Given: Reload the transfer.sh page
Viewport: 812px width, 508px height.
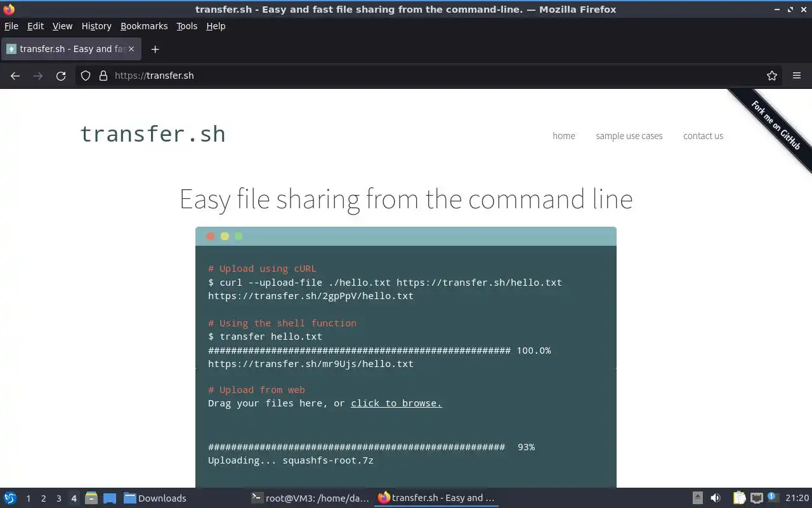Looking at the screenshot, I should [x=61, y=76].
